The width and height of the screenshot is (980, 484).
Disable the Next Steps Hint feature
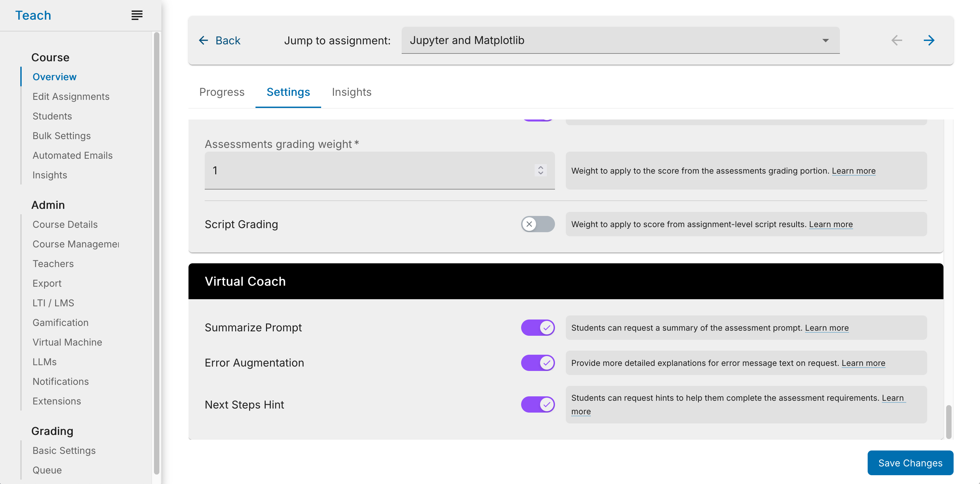[538, 404]
